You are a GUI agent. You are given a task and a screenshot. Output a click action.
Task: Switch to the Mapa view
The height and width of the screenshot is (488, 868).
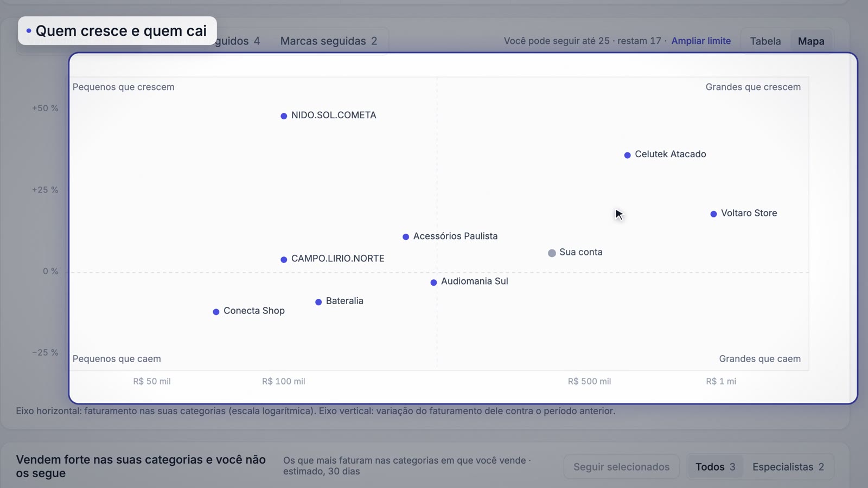pyautogui.click(x=811, y=41)
